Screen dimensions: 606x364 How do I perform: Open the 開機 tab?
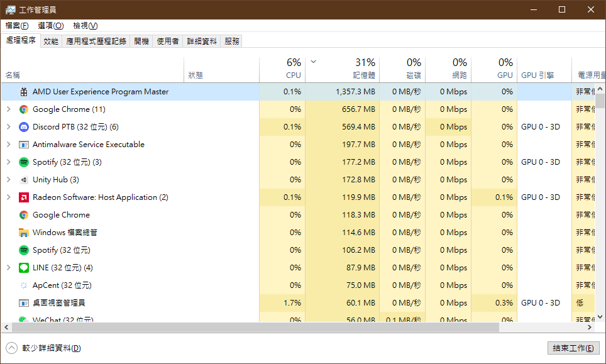point(141,41)
